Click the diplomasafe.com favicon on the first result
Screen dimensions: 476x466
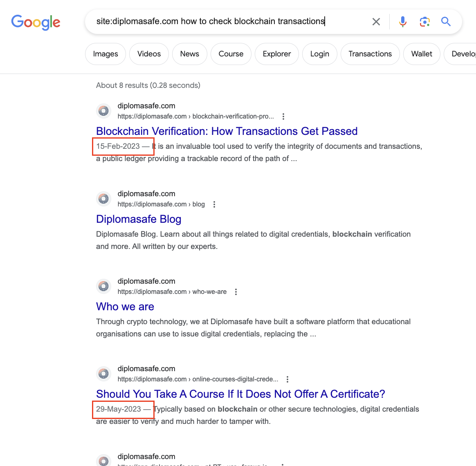click(x=103, y=111)
